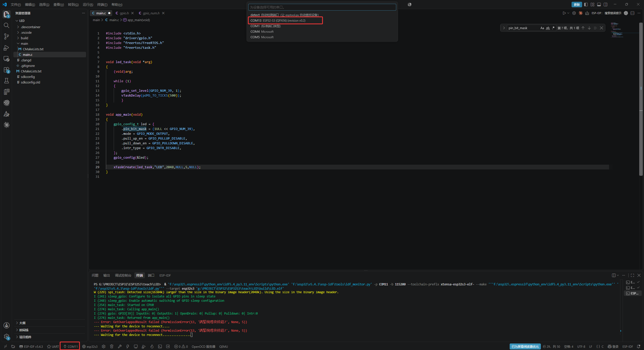Image resolution: width=644 pixels, height=350 pixels.
Task: Open the Testing flask view
Action: [7, 81]
